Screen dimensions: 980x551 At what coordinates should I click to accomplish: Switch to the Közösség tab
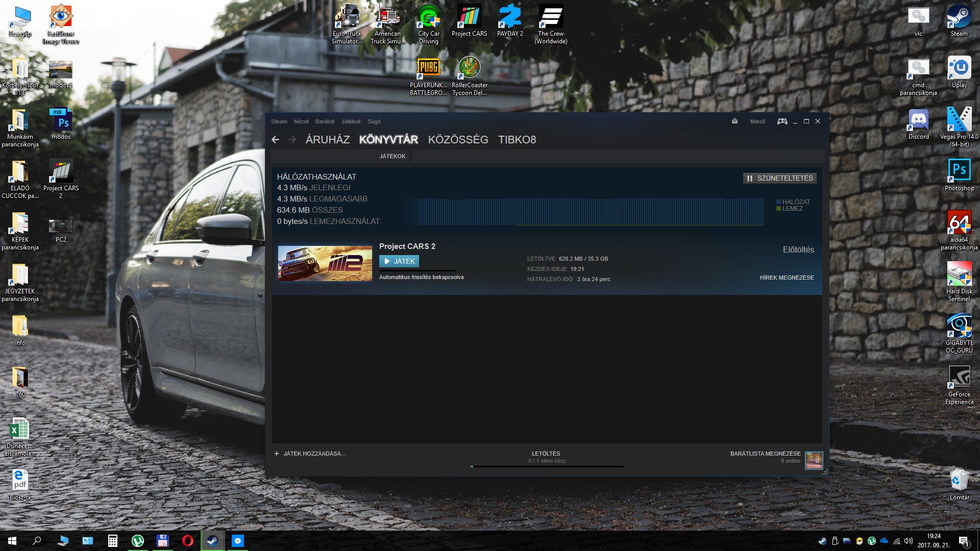click(458, 140)
